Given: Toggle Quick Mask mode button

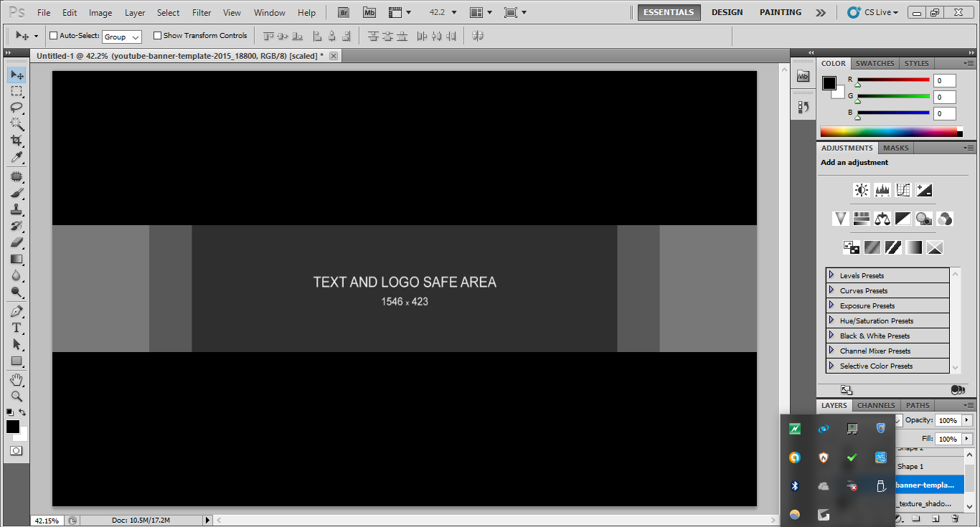Looking at the screenshot, I should [17, 451].
